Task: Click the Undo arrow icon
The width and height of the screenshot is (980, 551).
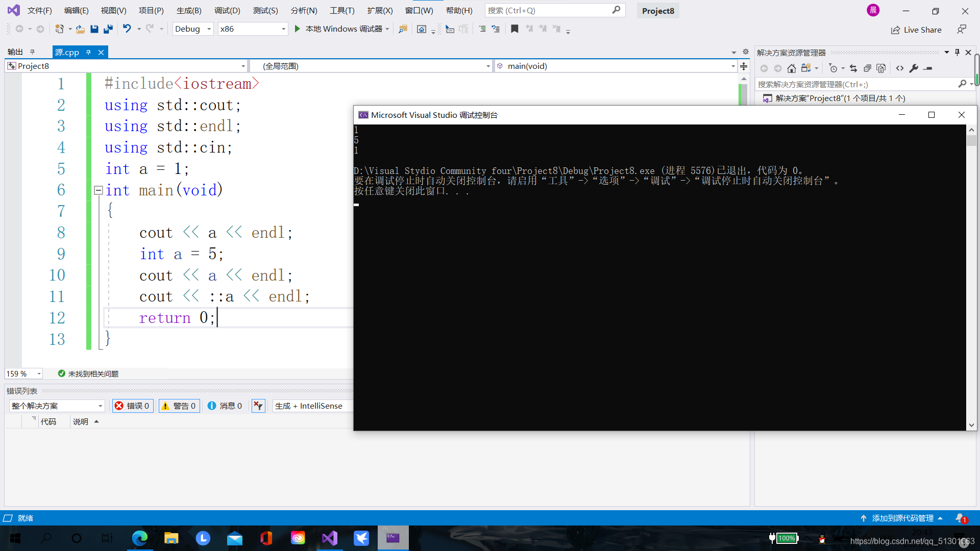Action: [127, 29]
